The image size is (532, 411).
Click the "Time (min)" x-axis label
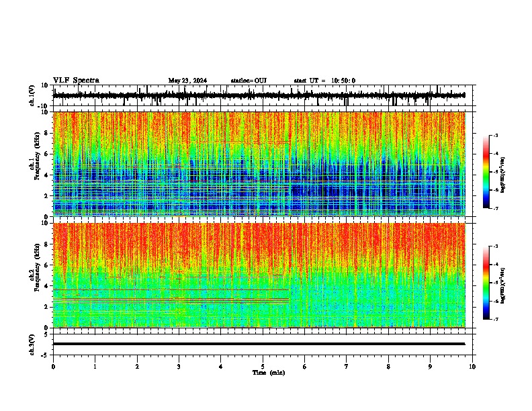[269, 373]
